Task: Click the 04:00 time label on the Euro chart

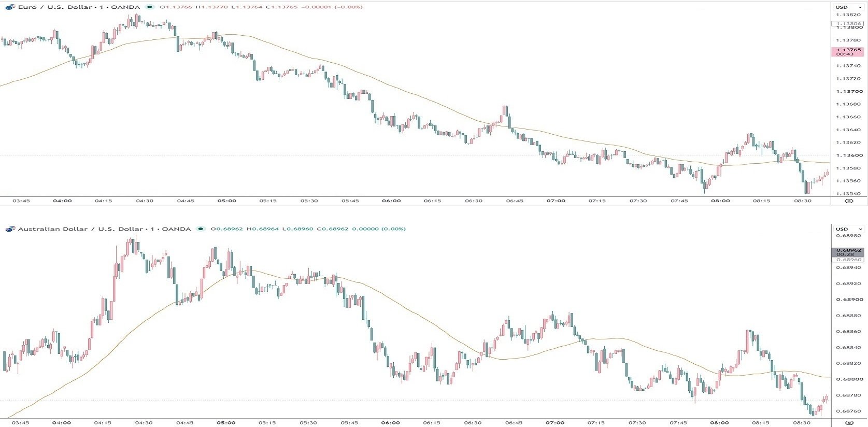Action: point(62,201)
